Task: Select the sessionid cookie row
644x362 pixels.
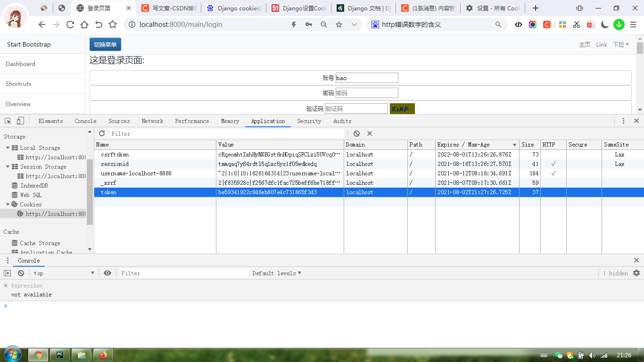Action: pyautogui.click(x=369, y=164)
